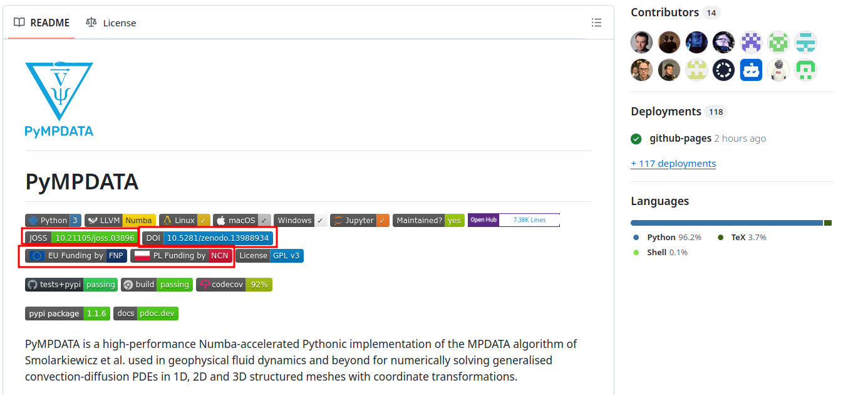The width and height of the screenshot is (868, 395).
Task: Open the +117 deployments link
Action: (673, 164)
